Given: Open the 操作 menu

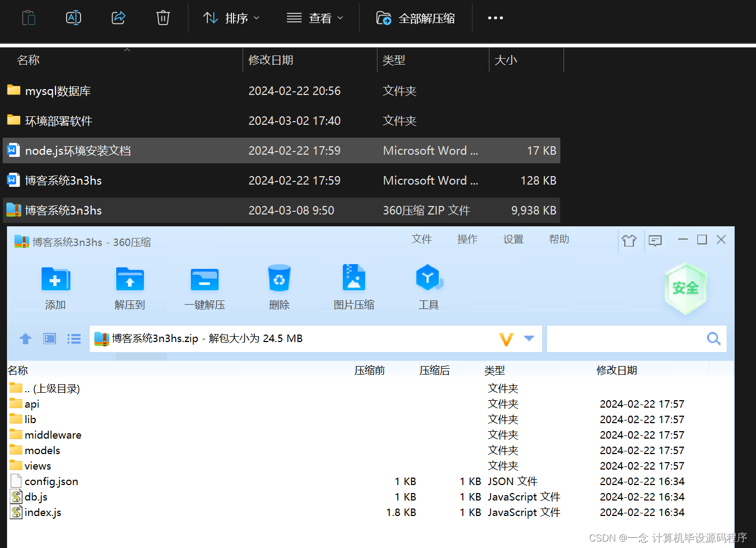Looking at the screenshot, I should click(467, 239).
